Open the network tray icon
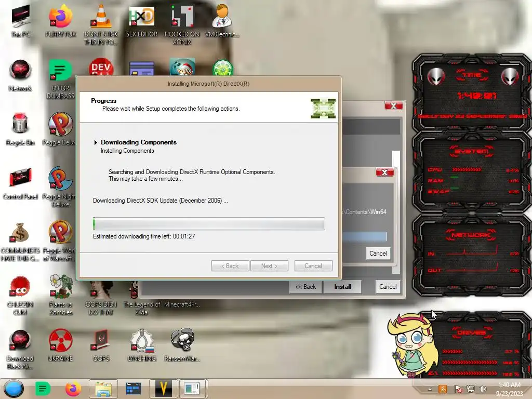This screenshot has width=532, height=399. (x=470, y=389)
